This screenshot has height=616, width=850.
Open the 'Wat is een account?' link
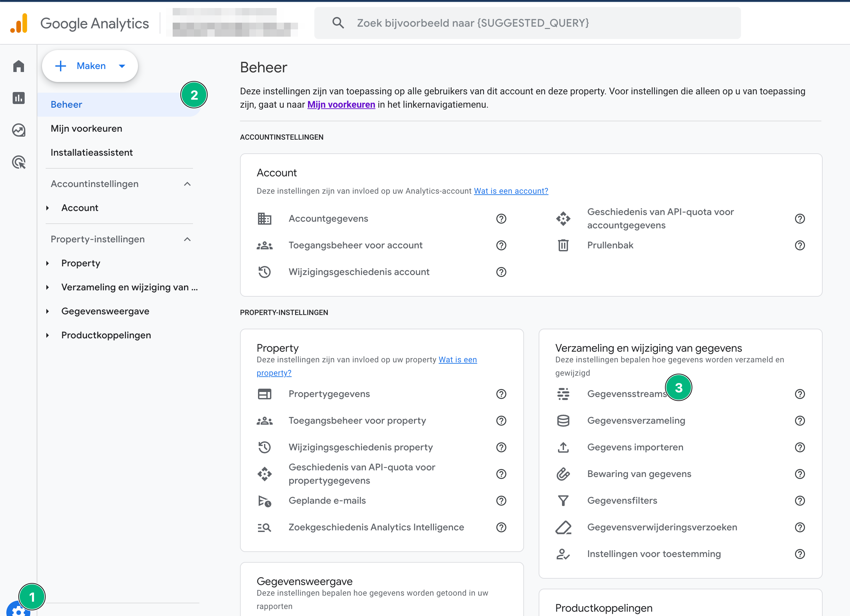tap(511, 191)
